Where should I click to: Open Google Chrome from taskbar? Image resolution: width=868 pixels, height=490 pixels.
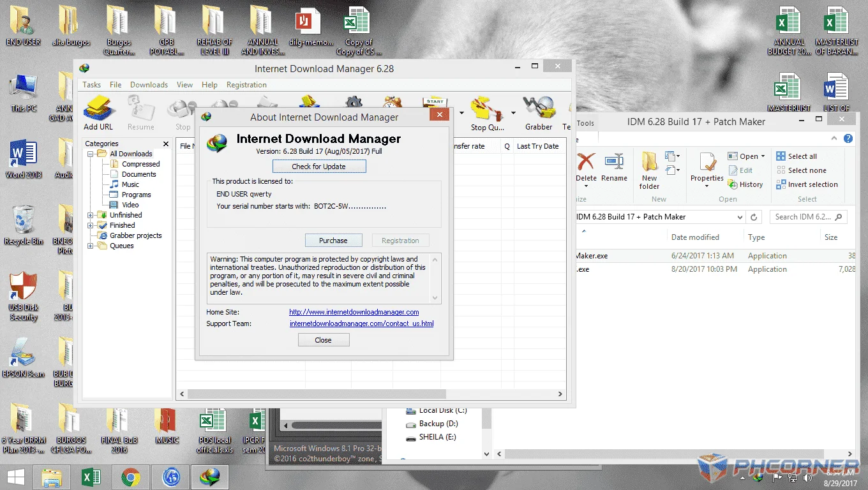pyautogui.click(x=131, y=477)
